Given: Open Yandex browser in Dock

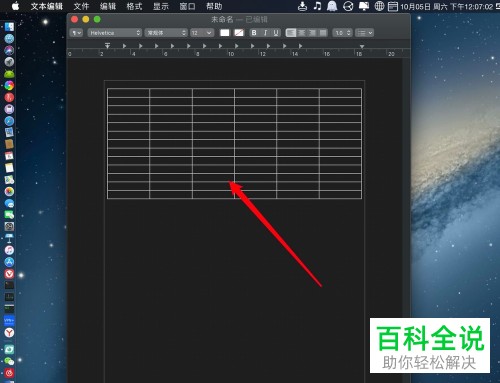Looking at the screenshot, I should [x=9, y=333].
